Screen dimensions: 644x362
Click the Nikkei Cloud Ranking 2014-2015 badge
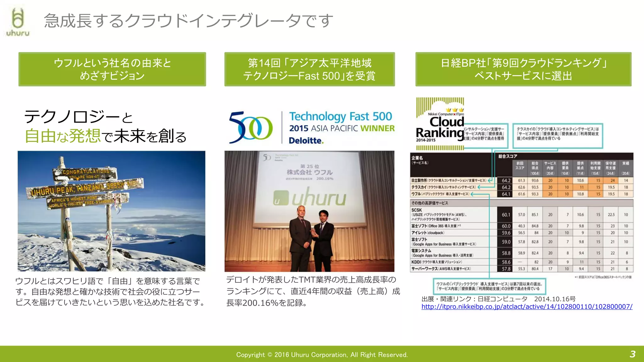point(440,124)
